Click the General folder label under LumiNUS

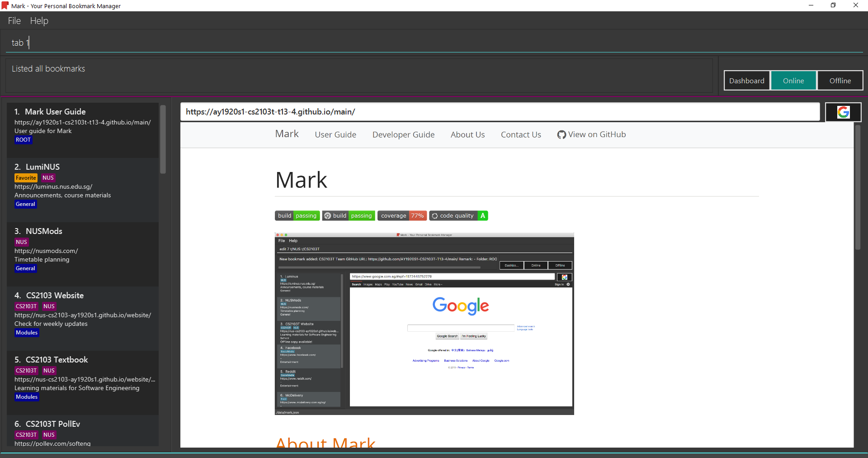[x=25, y=204]
